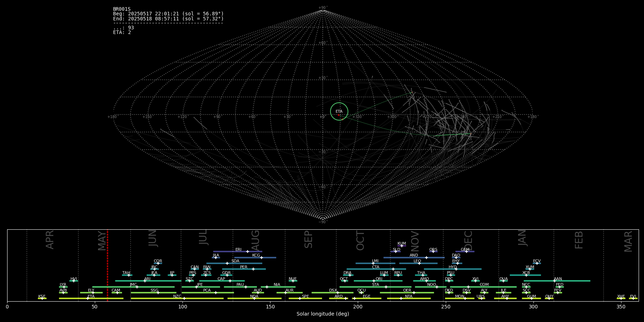Screen dimensions: 644x322
Task: Click the XHE shower label
Action: (621, 297)
